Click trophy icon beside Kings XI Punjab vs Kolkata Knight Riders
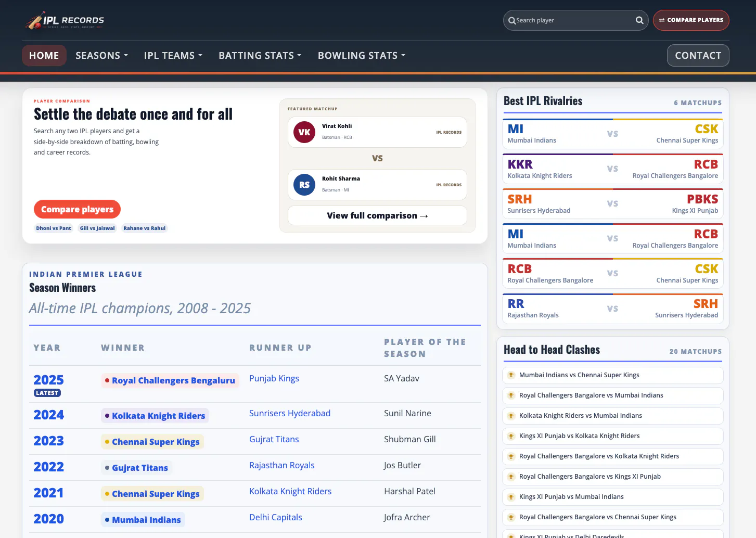Viewport: 756px width, 538px height. (511, 436)
